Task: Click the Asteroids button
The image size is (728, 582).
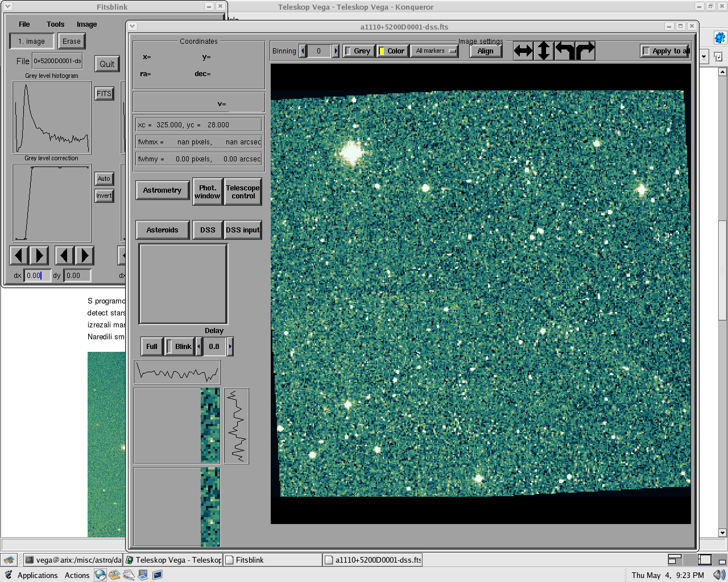Action: (163, 230)
